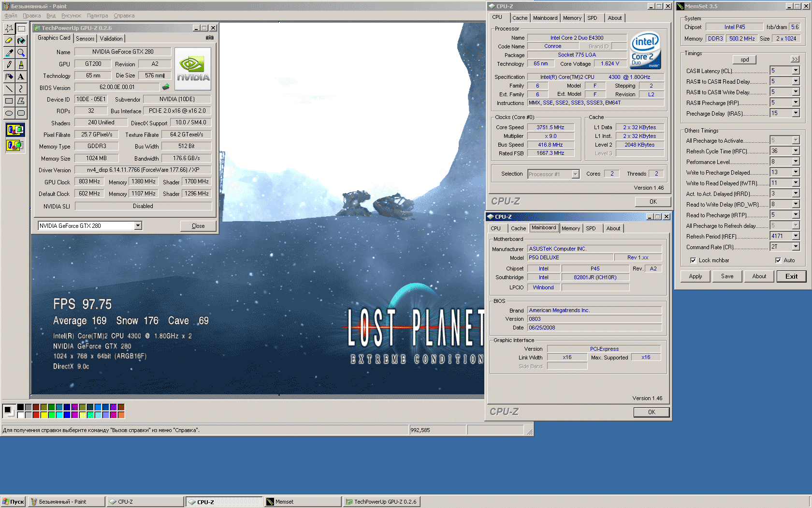Open the RAS# Precharge (tRP) dropdown
Viewport: 812px width, 508px height.
point(796,103)
